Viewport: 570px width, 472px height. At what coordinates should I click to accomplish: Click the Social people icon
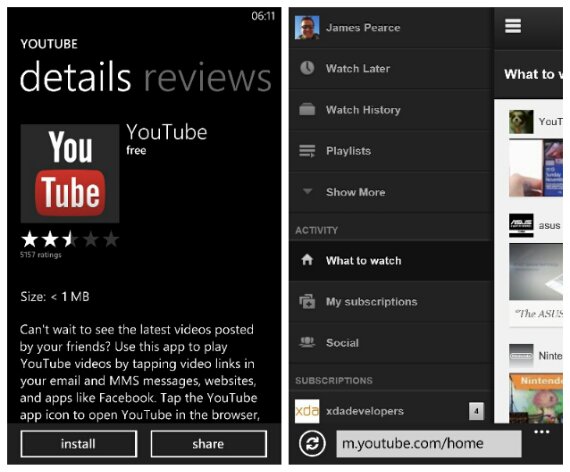(x=307, y=342)
